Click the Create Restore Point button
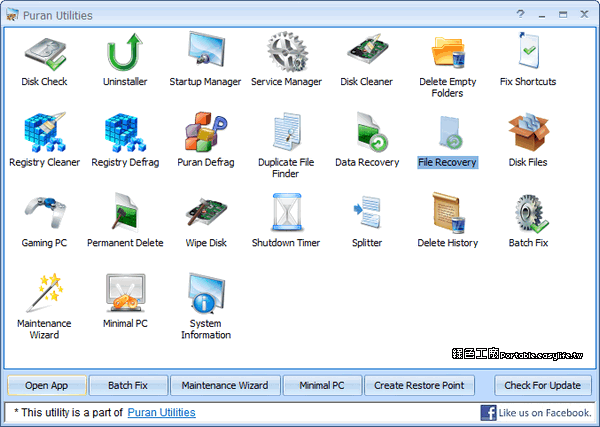 coord(419,385)
